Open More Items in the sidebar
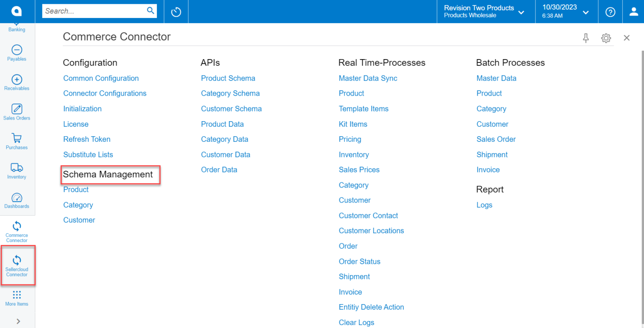 pyautogui.click(x=17, y=298)
